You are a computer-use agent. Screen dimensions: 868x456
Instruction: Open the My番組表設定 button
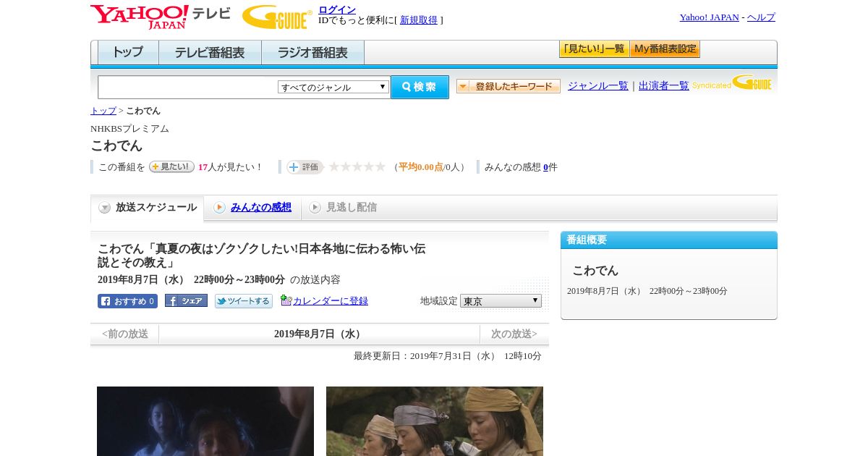665,49
